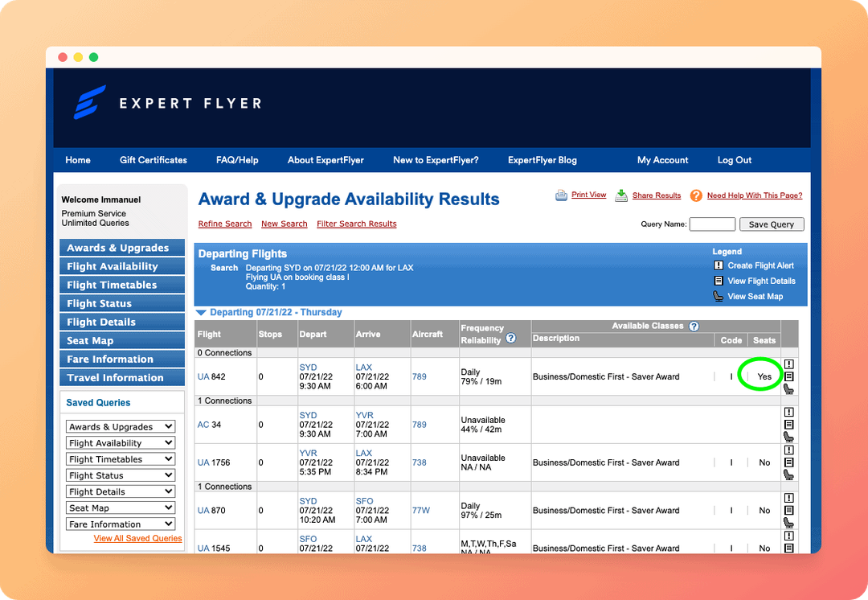
Task: Open the FAQ/Help menu item
Action: point(237,159)
